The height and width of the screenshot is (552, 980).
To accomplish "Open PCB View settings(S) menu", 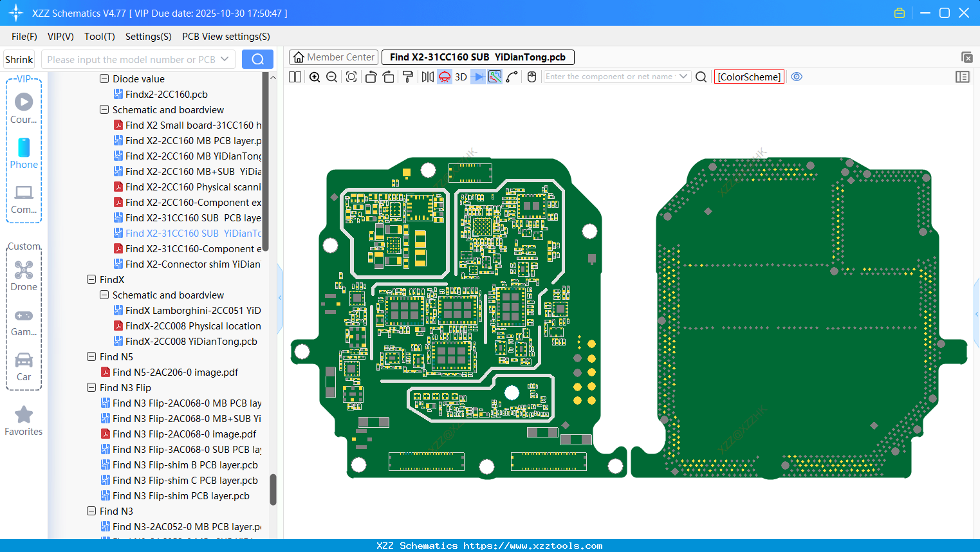I will 226,37.
